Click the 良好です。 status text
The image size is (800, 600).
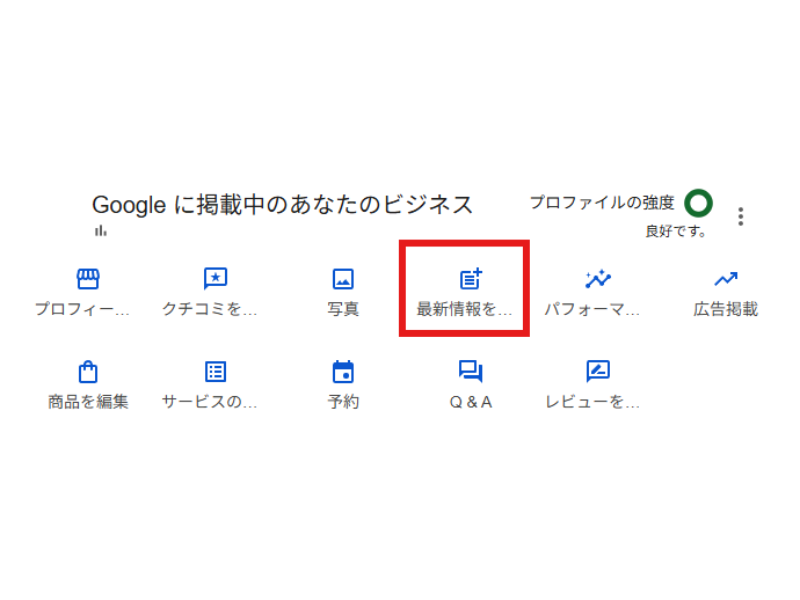676,231
